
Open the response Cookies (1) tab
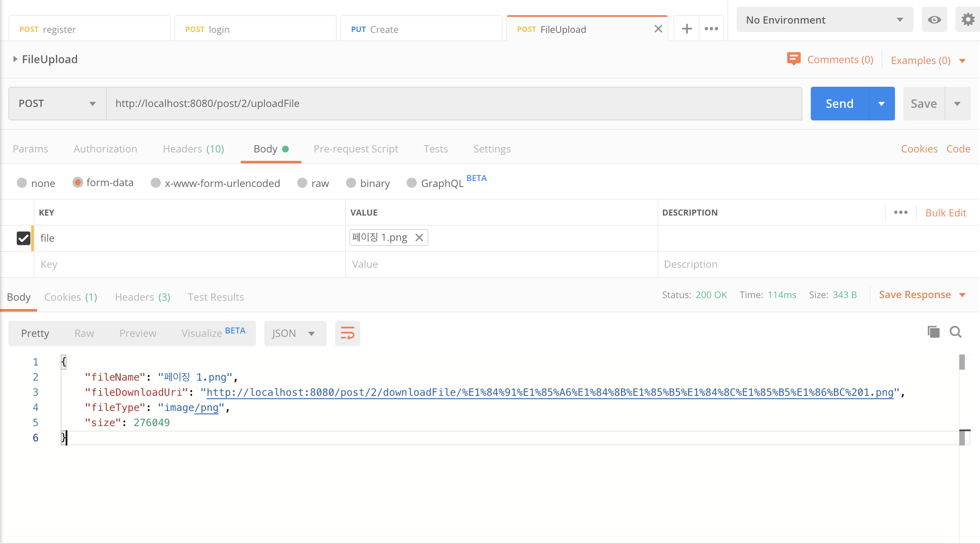[71, 297]
